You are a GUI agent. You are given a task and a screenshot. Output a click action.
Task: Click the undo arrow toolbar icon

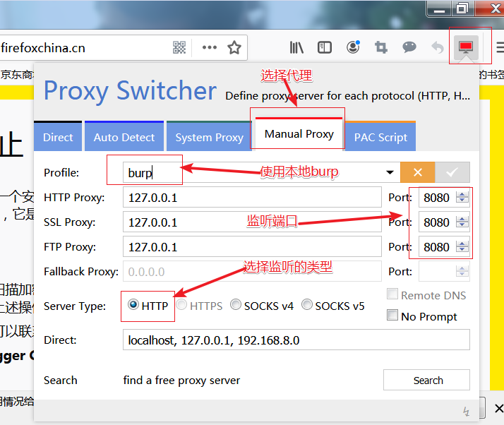click(438, 47)
